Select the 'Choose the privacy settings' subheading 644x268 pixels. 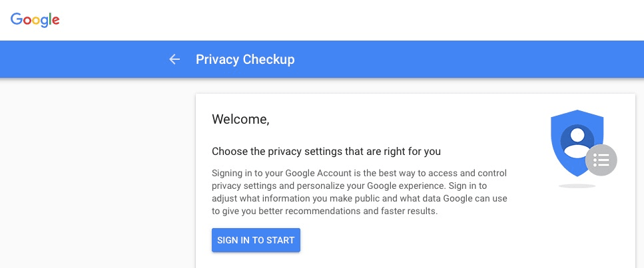click(x=326, y=151)
